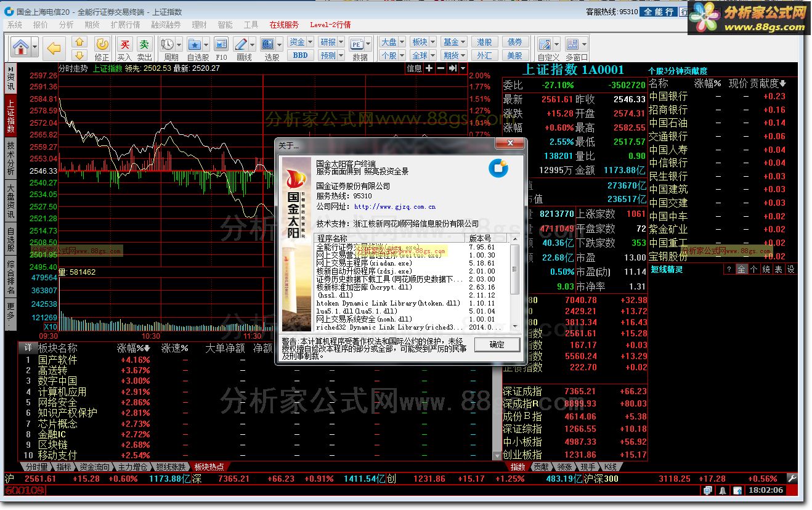Toggle the 个 filter in 短线精灵
Image resolution: width=812 pixels, height=510 pixels.
click(753, 270)
